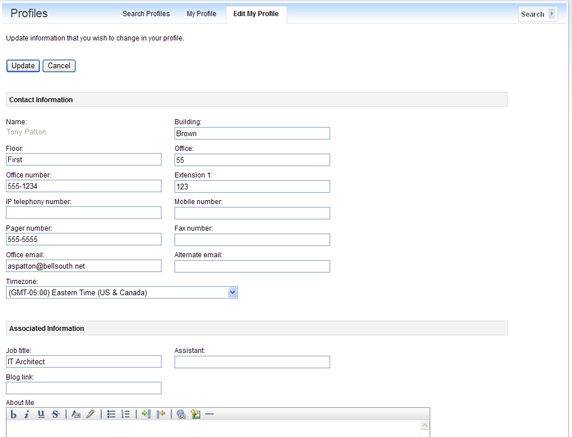This screenshot has height=437, width=572.
Task: Apply strikethrough formatting in the editor
Action: pyautogui.click(x=55, y=414)
